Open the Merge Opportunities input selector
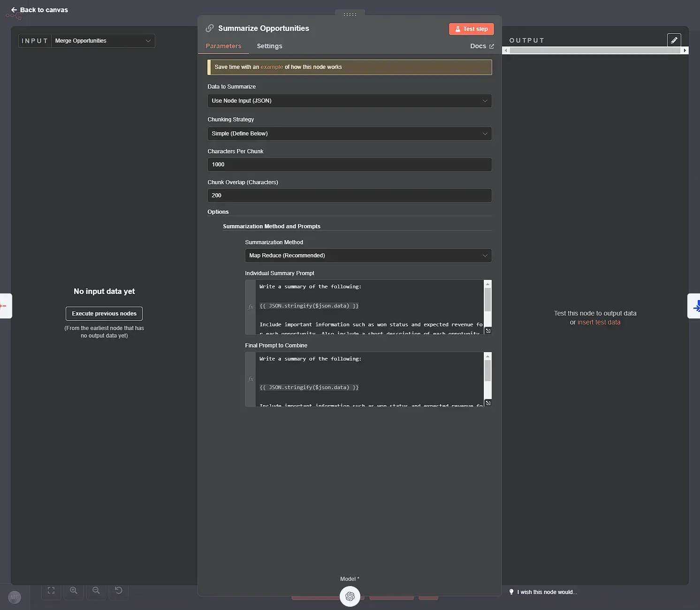Screen dimensions: 700x610 102,41
